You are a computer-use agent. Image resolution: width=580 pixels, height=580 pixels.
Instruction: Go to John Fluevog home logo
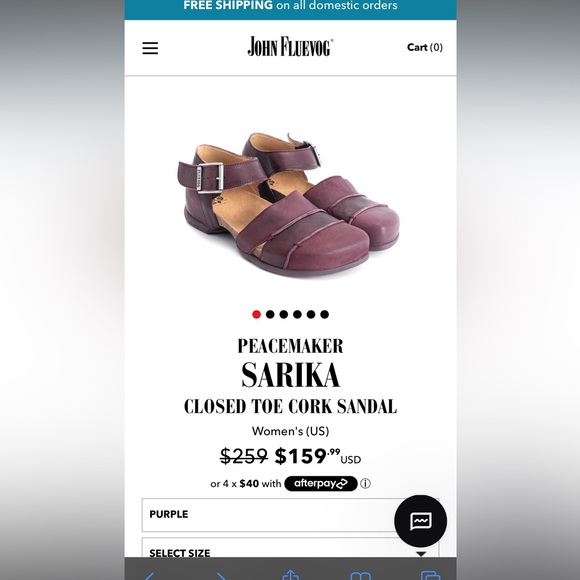pyautogui.click(x=290, y=47)
